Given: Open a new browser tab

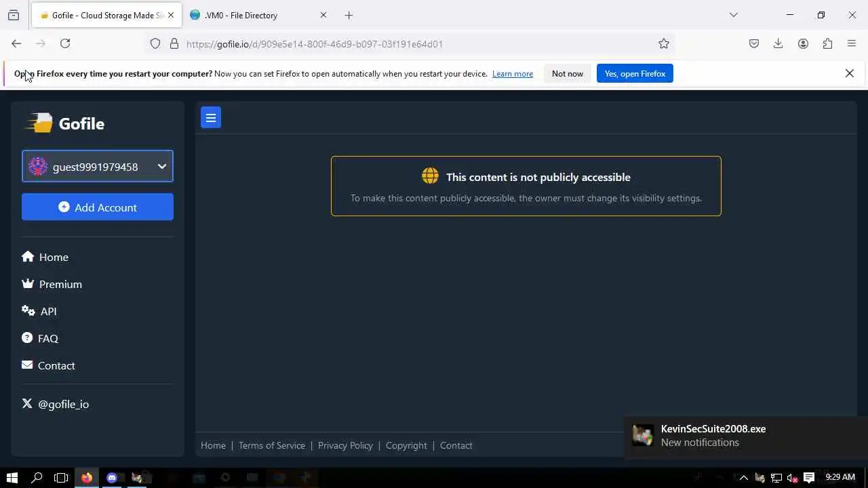Looking at the screenshot, I should pyautogui.click(x=349, y=15).
